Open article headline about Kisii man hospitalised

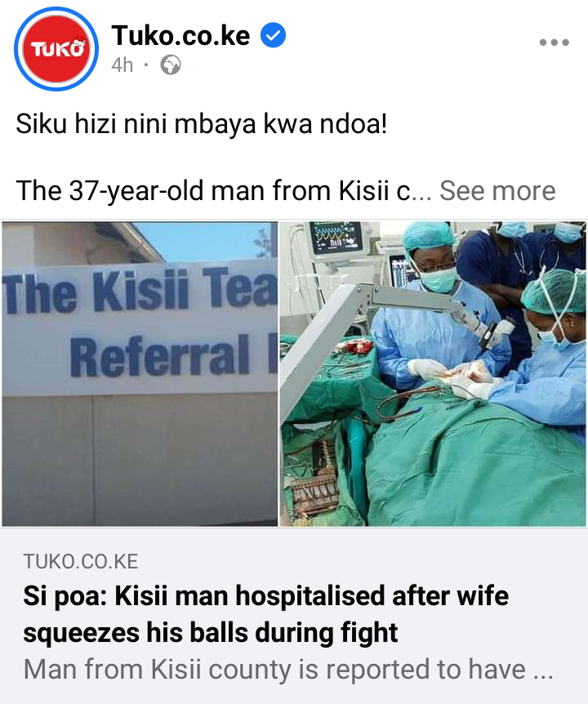[265, 614]
